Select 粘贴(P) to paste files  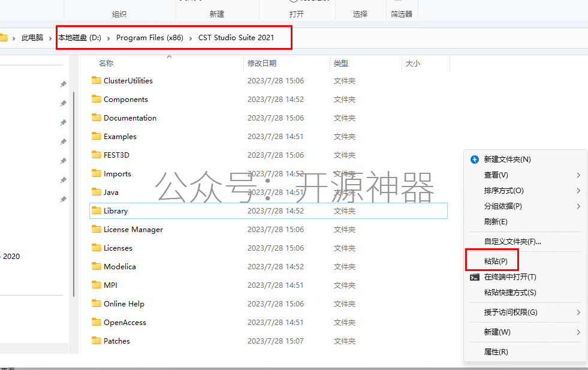point(526,261)
